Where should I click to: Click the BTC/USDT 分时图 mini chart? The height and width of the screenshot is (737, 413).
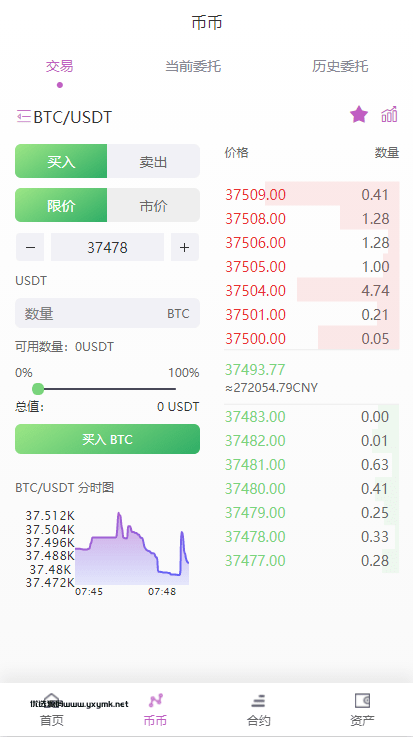(108, 548)
